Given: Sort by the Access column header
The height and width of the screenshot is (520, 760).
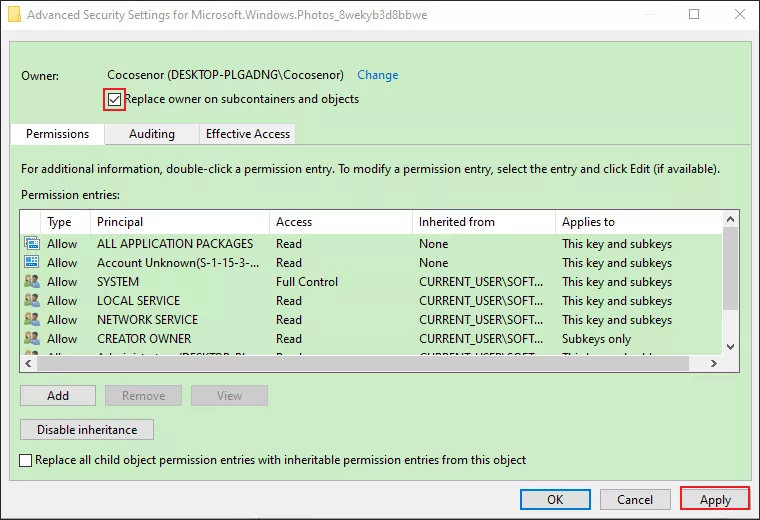Looking at the screenshot, I should [341, 222].
